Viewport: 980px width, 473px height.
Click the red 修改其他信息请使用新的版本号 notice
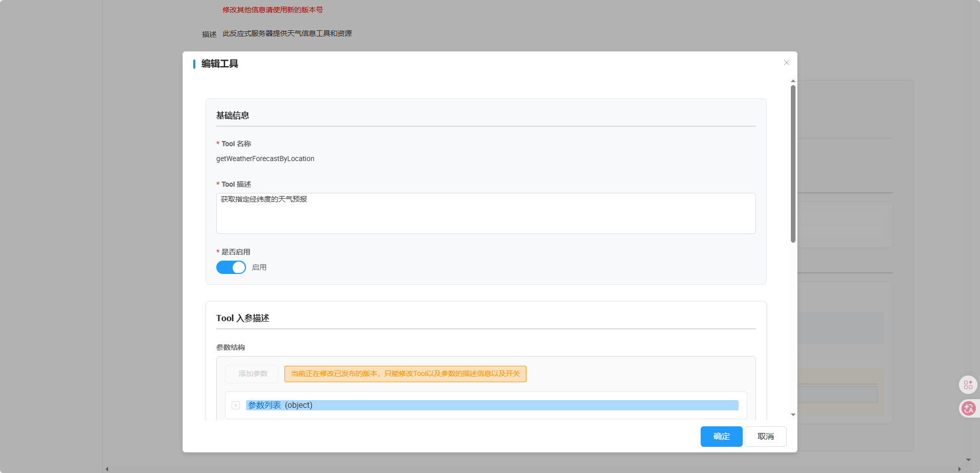click(273, 10)
